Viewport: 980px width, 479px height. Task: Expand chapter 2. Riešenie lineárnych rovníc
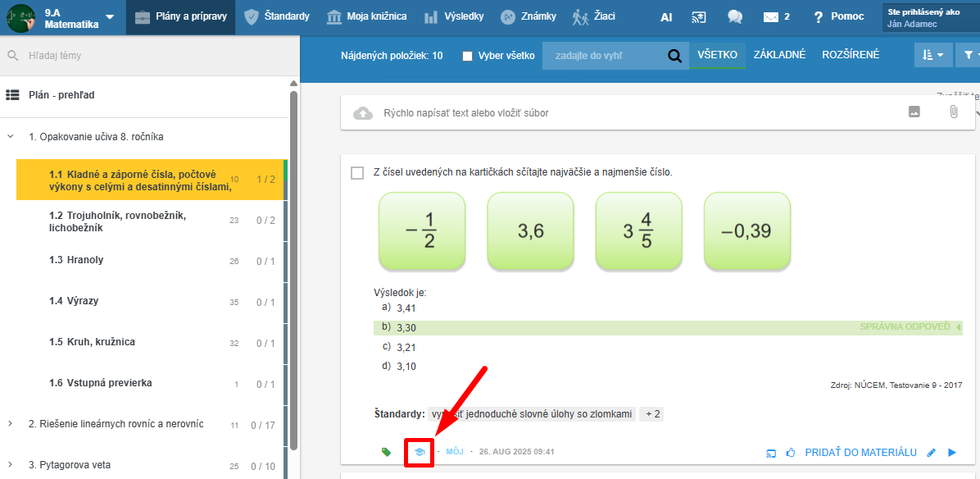click(11, 424)
